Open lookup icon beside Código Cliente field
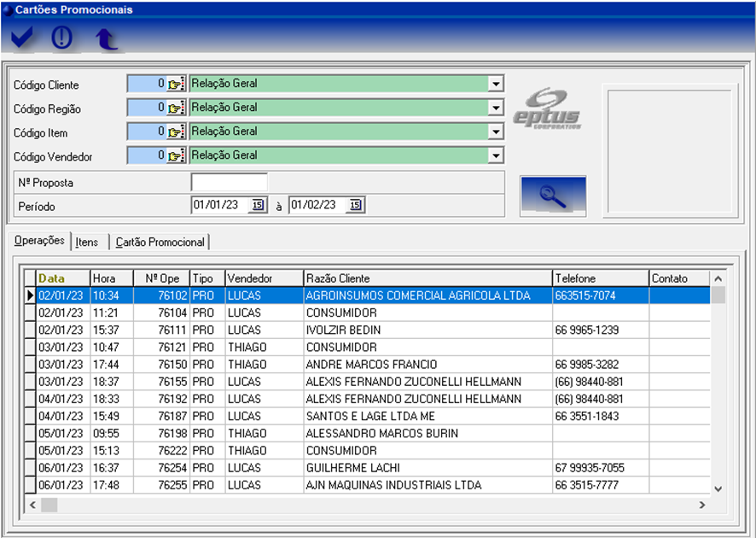The height and width of the screenshot is (538, 756). pos(176,85)
